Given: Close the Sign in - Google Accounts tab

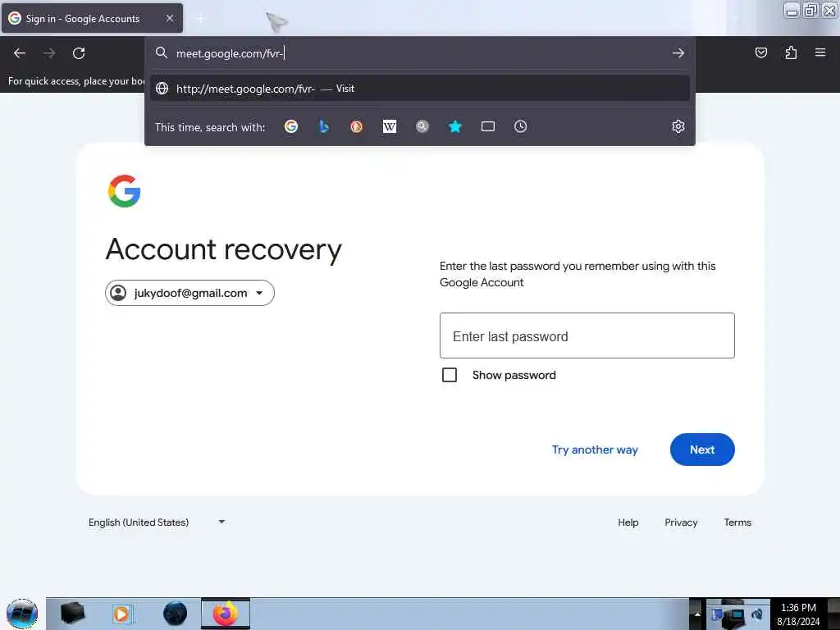Looking at the screenshot, I should (170, 18).
